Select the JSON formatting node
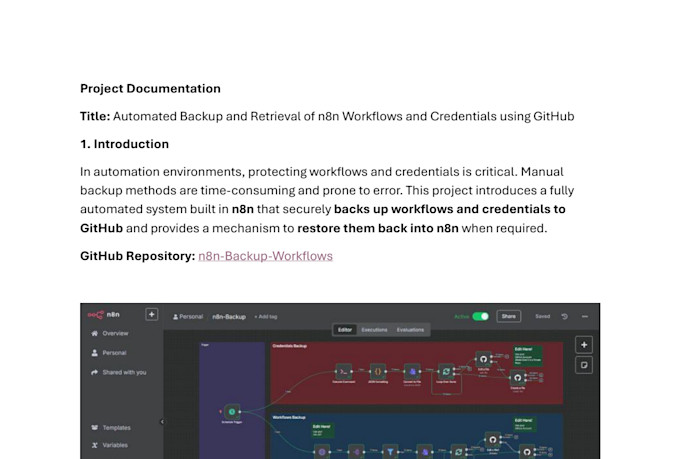The width and height of the screenshot is (680, 459). [x=378, y=371]
